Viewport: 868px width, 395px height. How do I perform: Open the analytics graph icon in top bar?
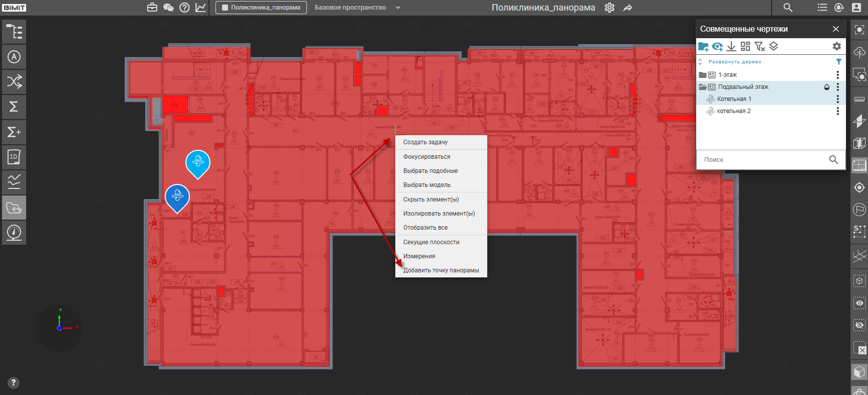(x=200, y=8)
